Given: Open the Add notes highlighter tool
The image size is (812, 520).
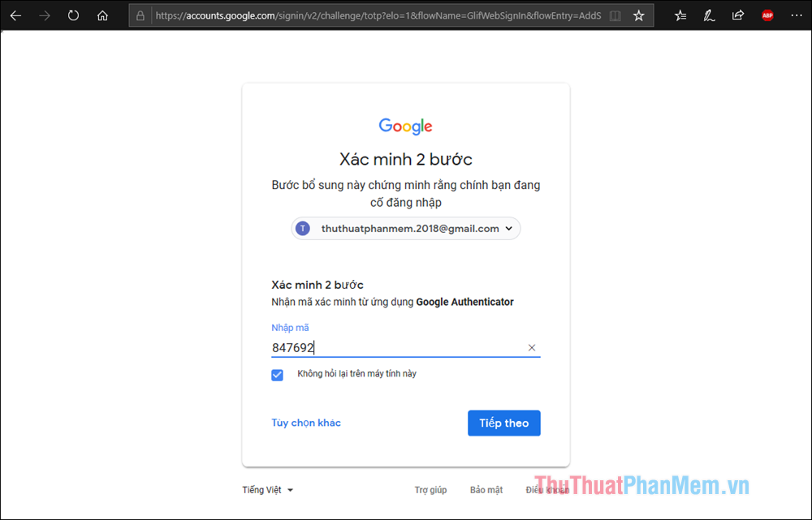Looking at the screenshot, I should [709, 15].
